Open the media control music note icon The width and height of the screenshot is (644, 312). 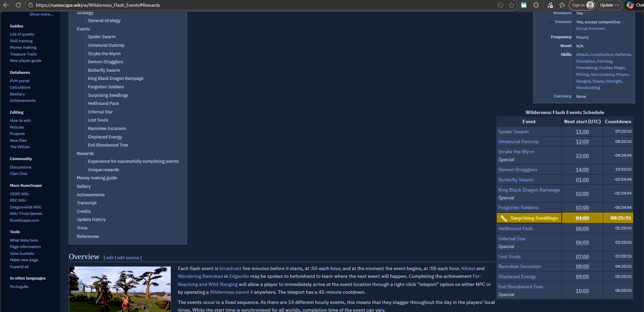tap(550, 5)
